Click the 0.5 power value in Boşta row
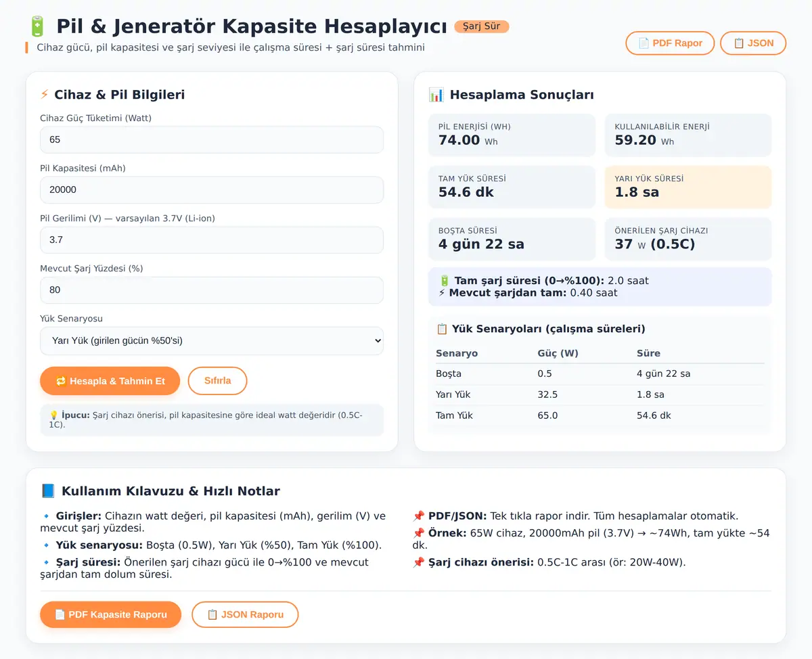The image size is (812, 659). (545, 373)
